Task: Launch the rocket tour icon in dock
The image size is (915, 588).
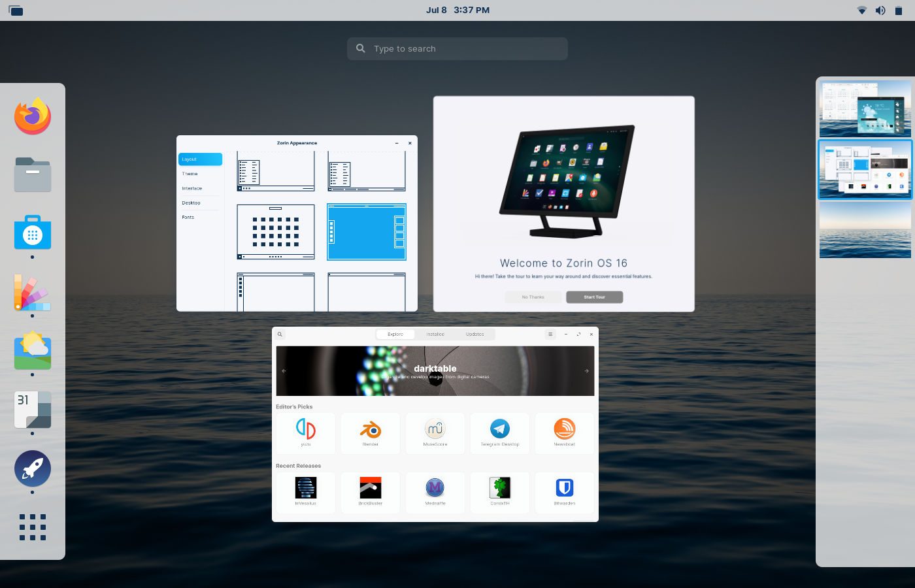Action: pyautogui.click(x=33, y=468)
